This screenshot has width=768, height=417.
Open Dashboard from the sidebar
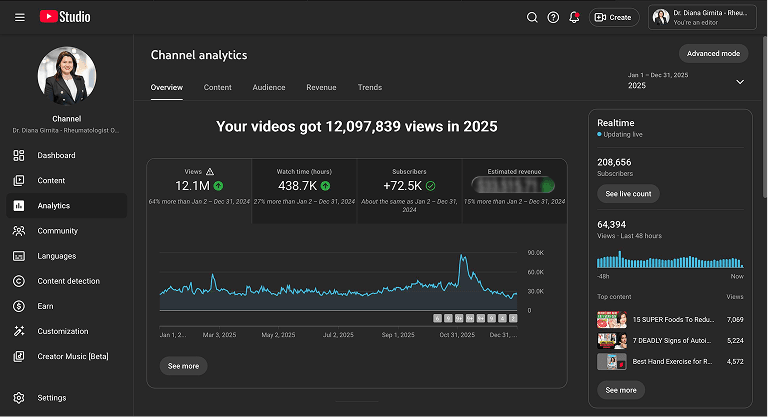[56, 156]
